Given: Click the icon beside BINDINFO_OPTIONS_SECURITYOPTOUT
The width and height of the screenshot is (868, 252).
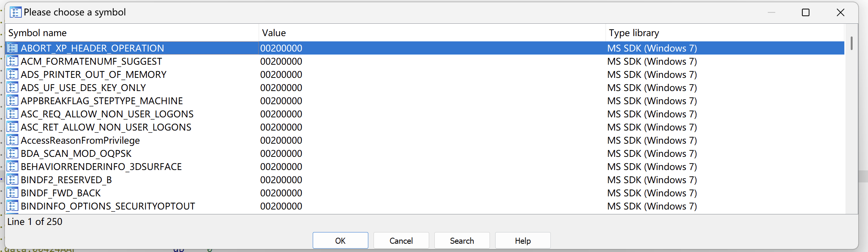Looking at the screenshot, I should point(12,206).
